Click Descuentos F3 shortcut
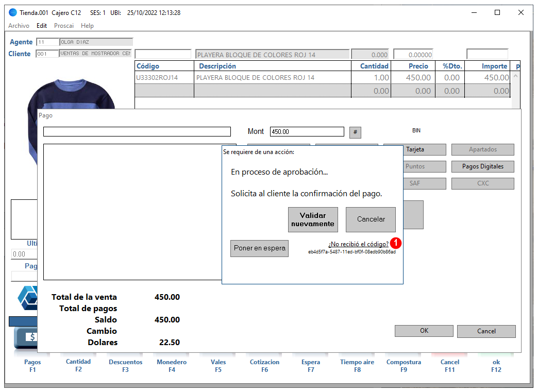Image resolution: width=537 pixels, height=392 pixels. pyautogui.click(x=125, y=366)
